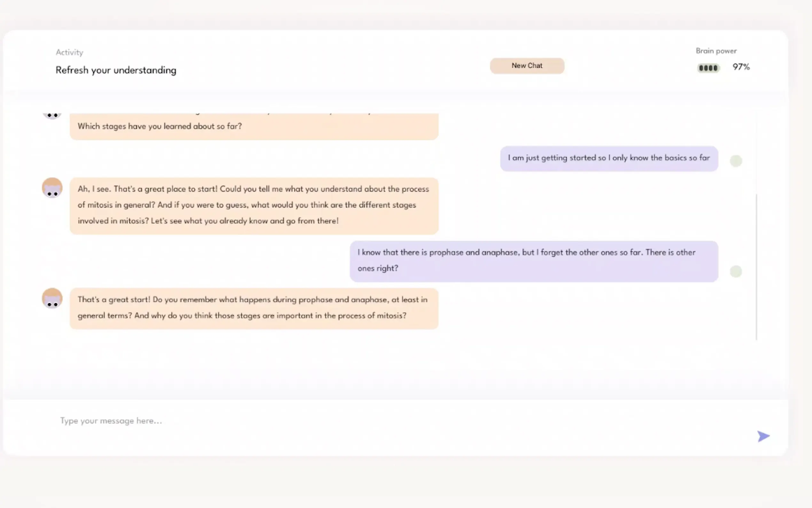This screenshot has width=812, height=508.
Task: Start a New Chat
Action: coord(527,66)
